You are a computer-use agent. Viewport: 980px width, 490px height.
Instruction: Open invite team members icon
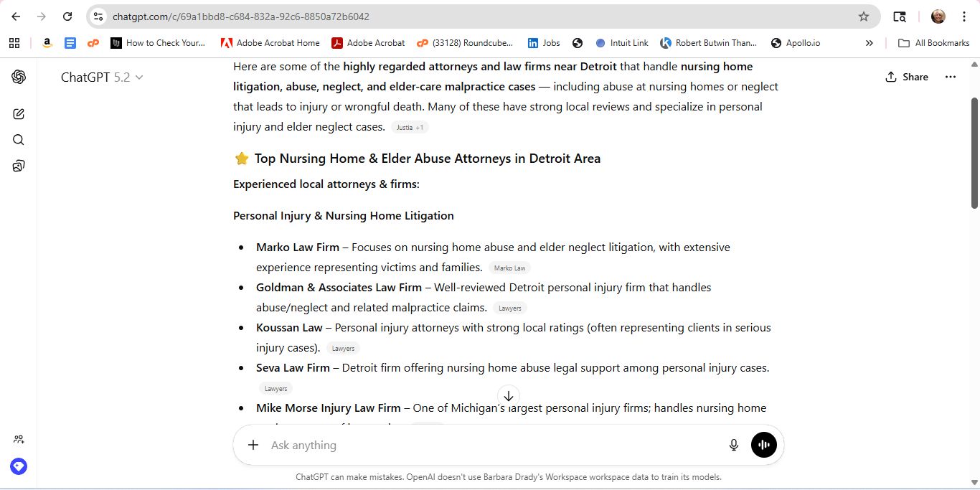tap(19, 439)
